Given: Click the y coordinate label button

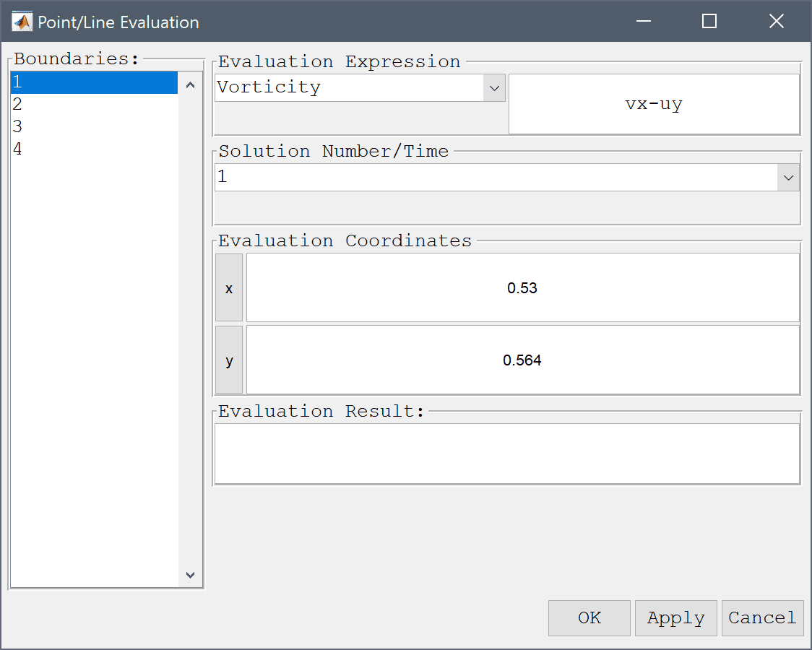Looking at the screenshot, I should click(x=229, y=360).
